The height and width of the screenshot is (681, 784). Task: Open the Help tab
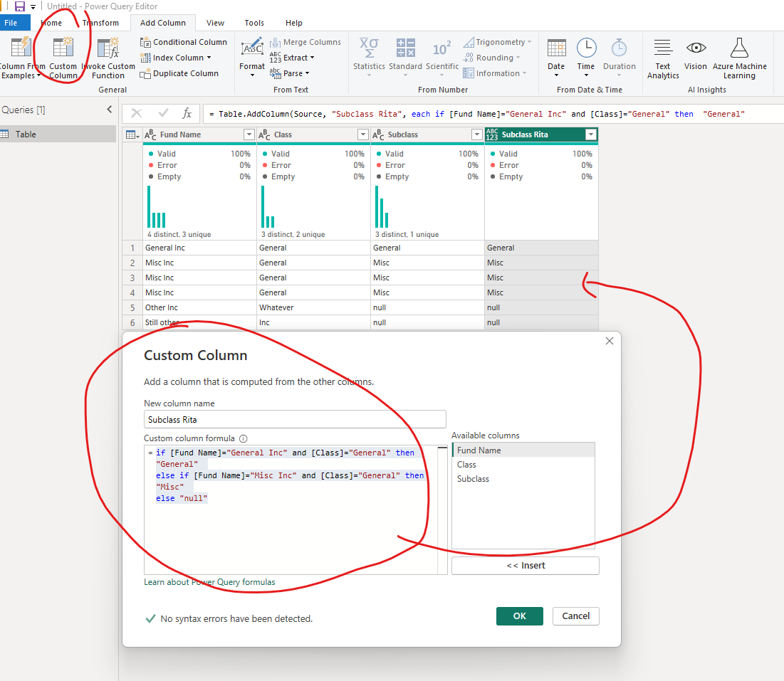(294, 23)
